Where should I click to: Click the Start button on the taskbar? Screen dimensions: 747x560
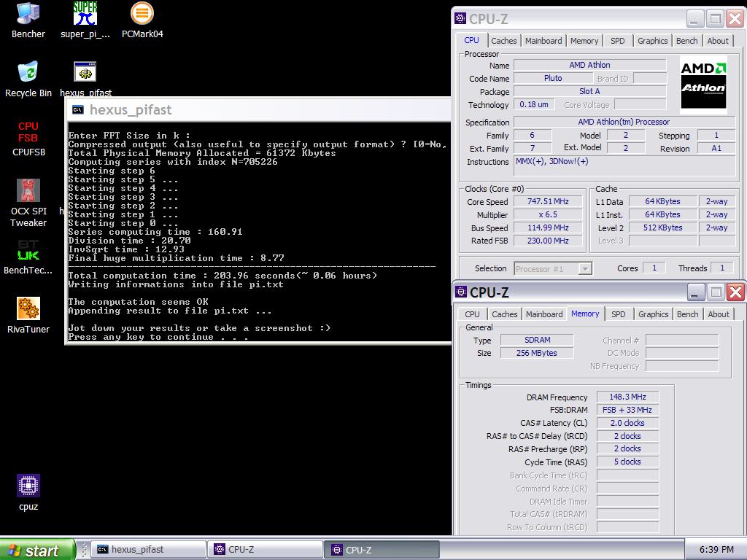tap(37, 550)
